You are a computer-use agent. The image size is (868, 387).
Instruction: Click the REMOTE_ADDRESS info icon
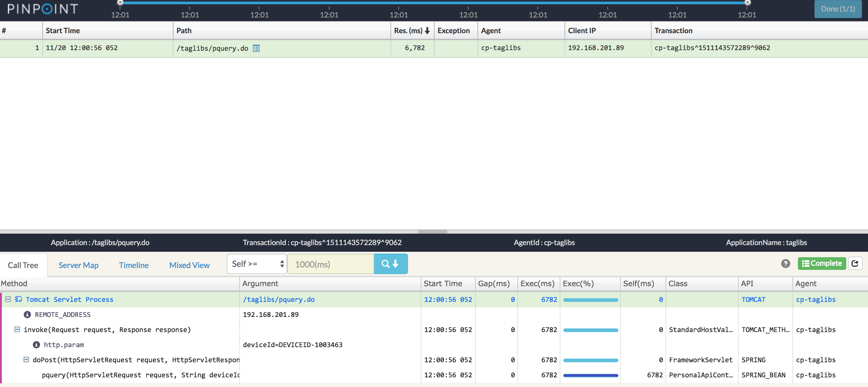click(x=27, y=315)
